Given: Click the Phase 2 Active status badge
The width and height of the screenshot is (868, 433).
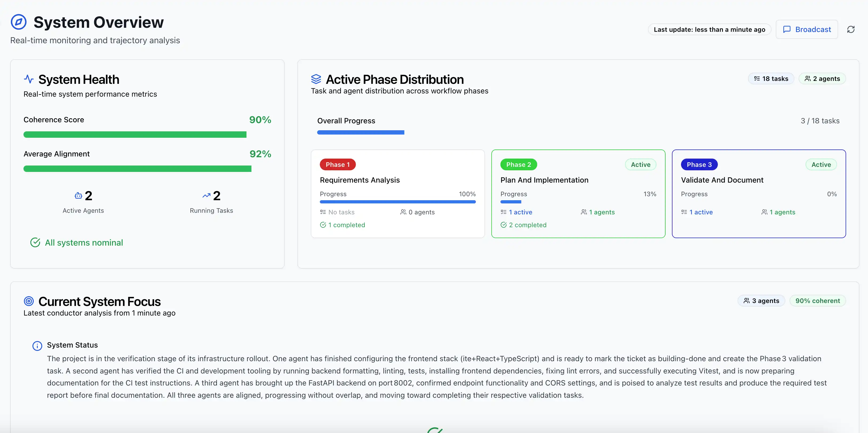Looking at the screenshot, I should (x=640, y=164).
